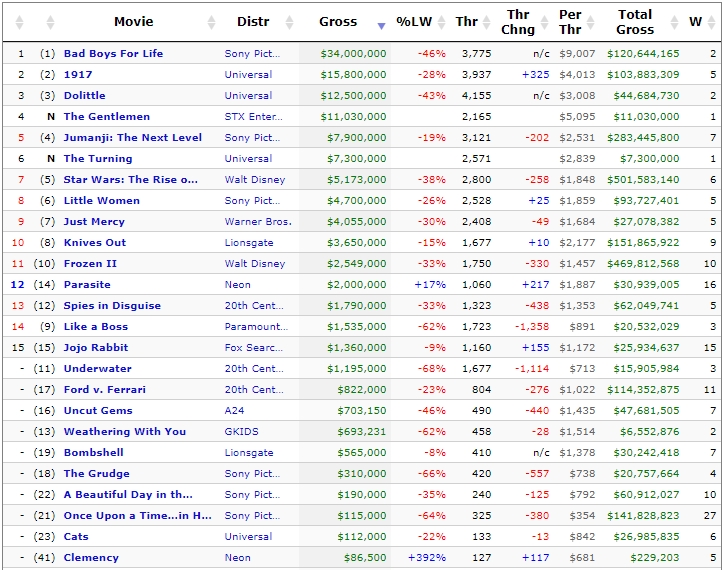Open the Weathering With You link
Image resolution: width=724 pixels, height=570 pixels.
click(x=125, y=432)
